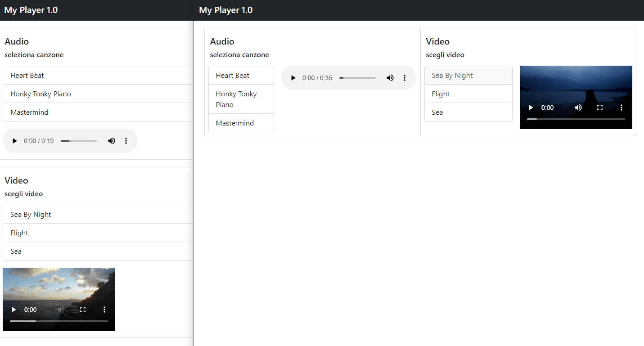Mute audio player volume in right window
644x346 pixels.
click(390, 78)
